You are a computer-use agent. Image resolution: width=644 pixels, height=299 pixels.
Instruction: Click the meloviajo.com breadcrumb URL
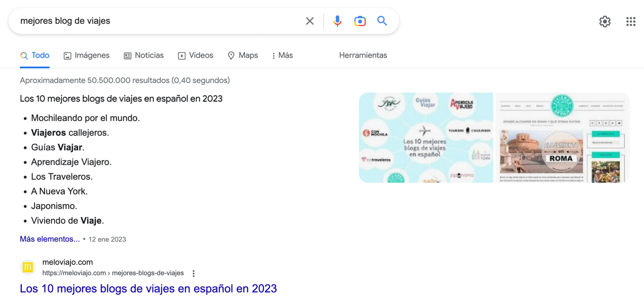[x=113, y=273]
